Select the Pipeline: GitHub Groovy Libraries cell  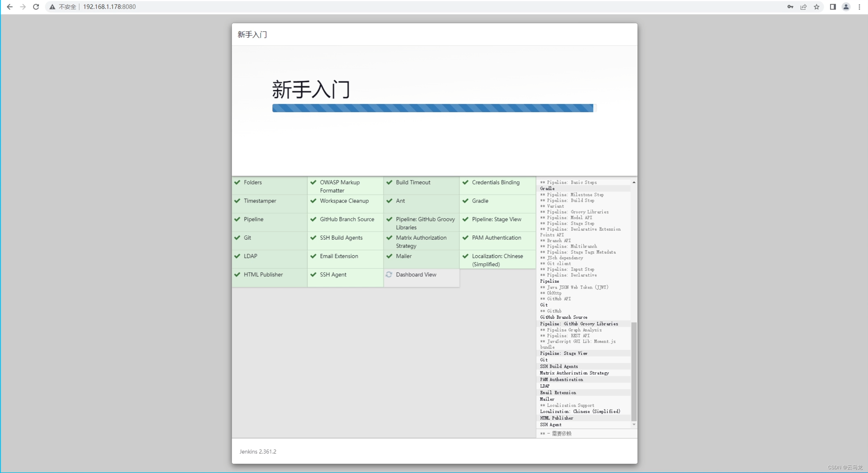click(422, 223)
